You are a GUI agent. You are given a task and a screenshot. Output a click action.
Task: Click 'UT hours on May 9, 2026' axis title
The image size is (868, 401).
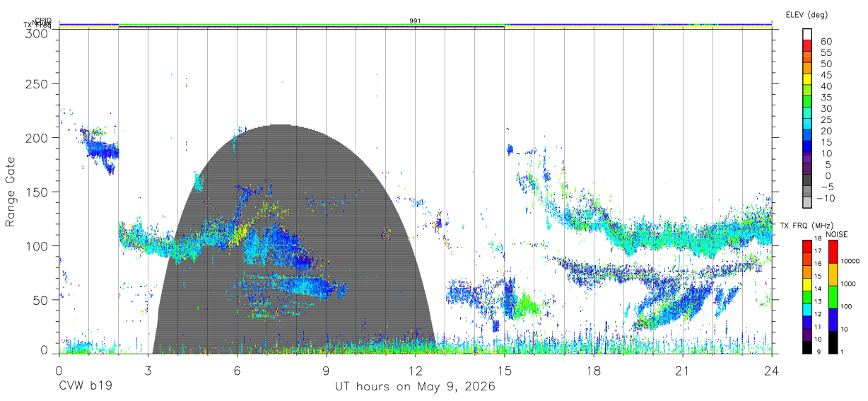pos(415,387)
